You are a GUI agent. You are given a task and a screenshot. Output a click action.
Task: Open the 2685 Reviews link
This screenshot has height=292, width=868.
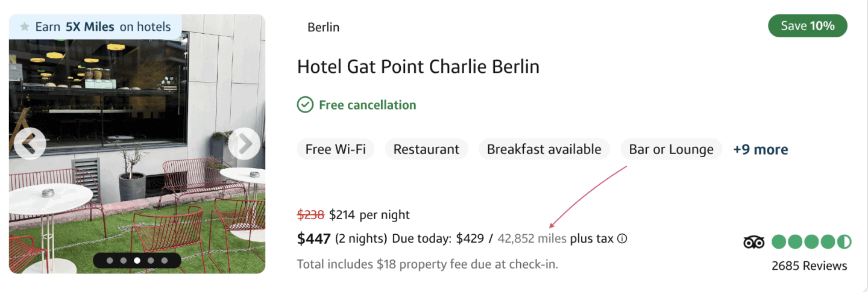click(809, 266)
